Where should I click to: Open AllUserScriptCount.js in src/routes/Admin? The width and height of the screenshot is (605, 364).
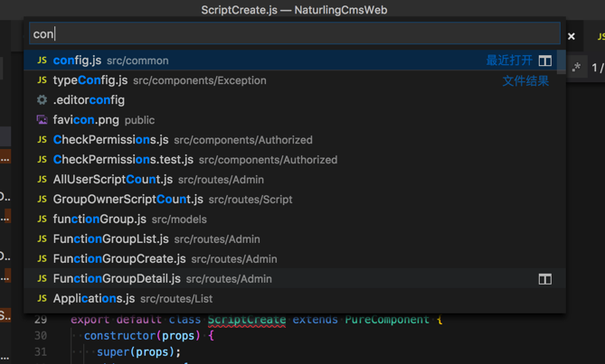click(295, 180)
